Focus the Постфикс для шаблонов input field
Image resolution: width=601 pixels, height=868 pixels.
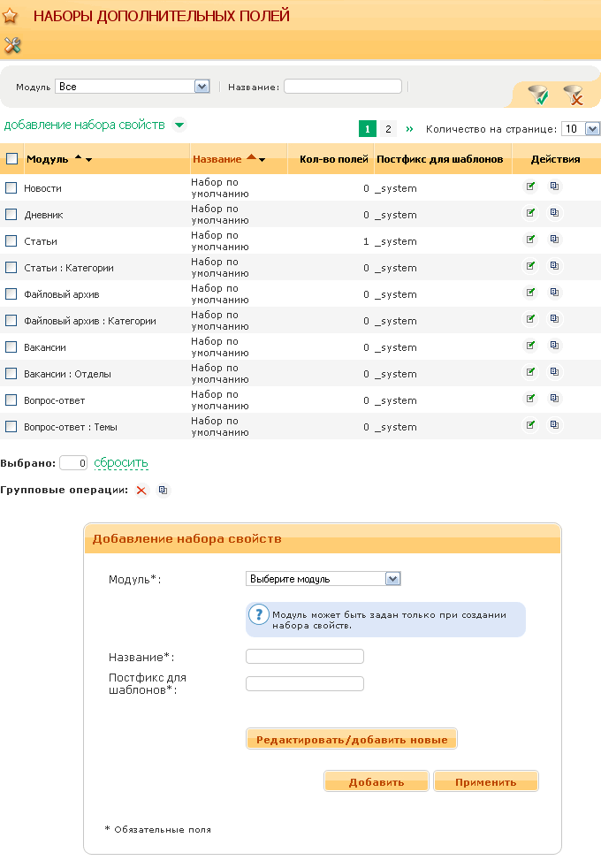point(304,683)
